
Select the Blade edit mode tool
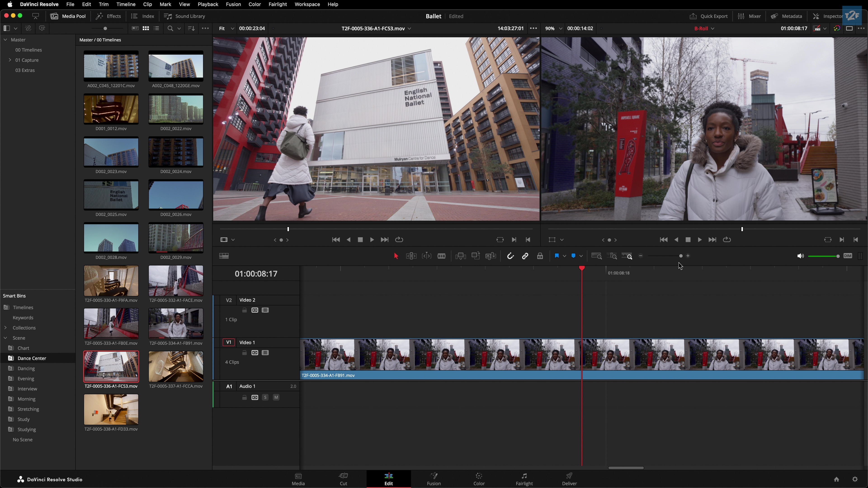click(441, 256)
